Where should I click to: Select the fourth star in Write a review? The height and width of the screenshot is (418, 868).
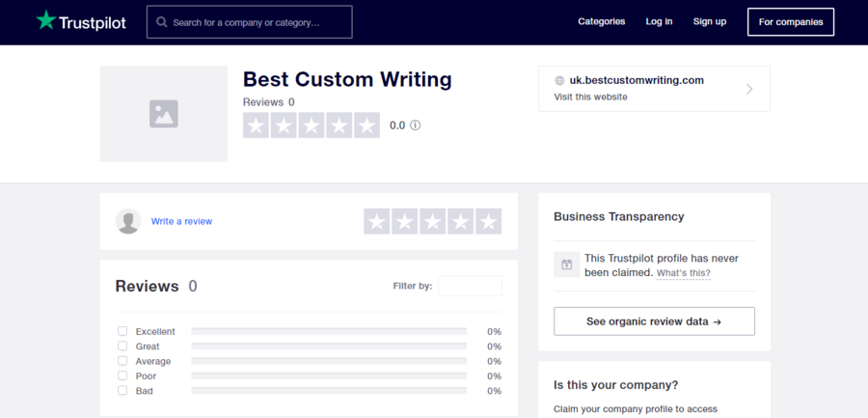(x=461, y=221)
